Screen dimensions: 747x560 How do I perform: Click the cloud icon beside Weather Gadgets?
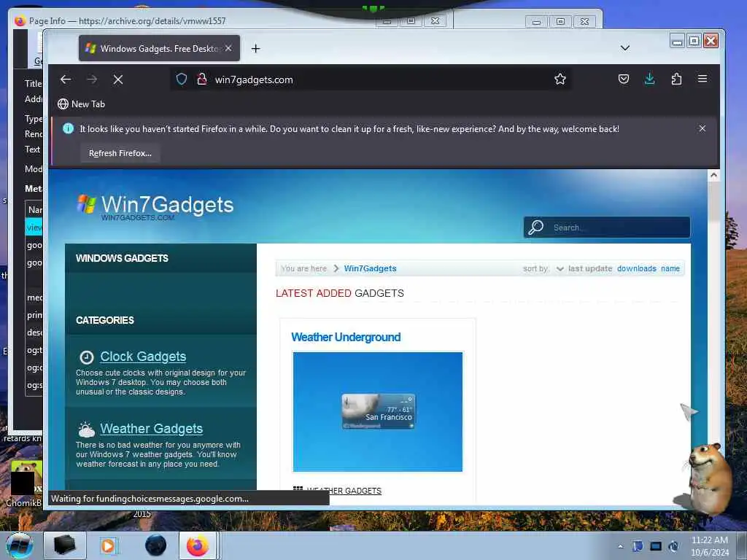coord(86,429)
